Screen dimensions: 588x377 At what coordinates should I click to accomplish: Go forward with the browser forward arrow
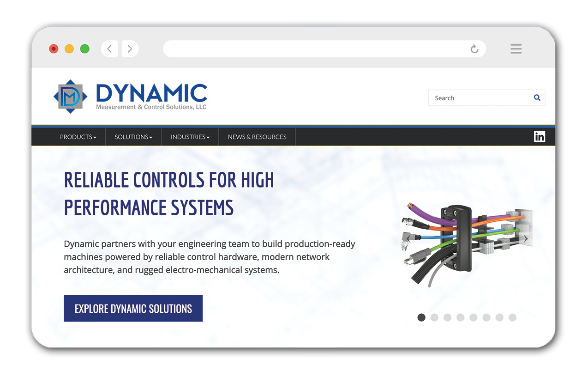click(x=130, y=49)
